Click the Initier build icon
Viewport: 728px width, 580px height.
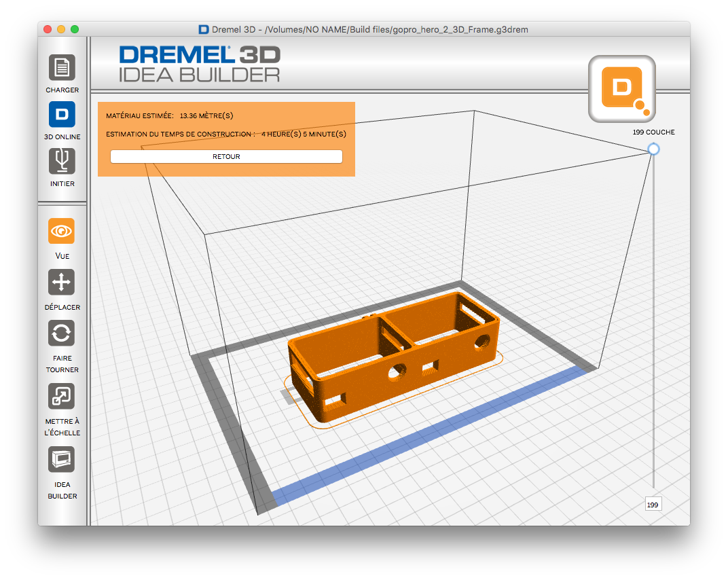[x=62, y=162]
